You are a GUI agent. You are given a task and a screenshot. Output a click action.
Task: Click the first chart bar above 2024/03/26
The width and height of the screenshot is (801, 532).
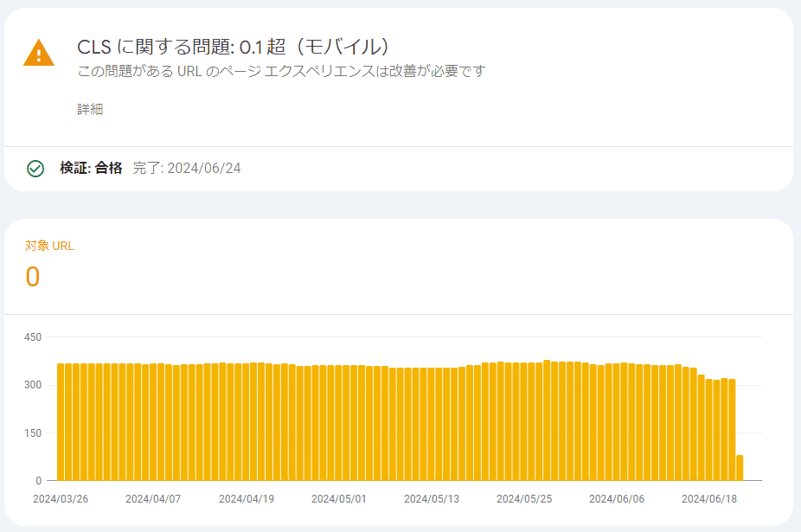point(61,422)
